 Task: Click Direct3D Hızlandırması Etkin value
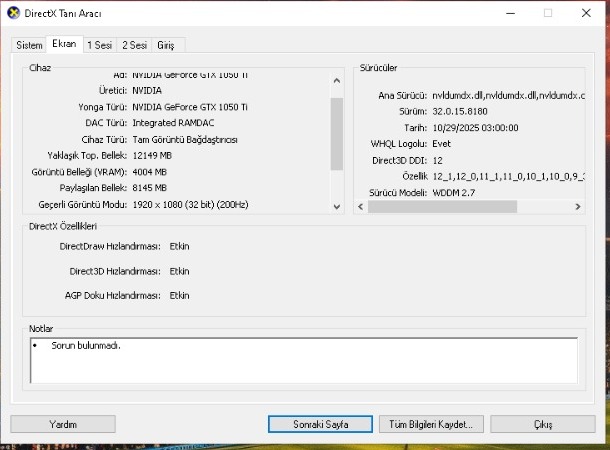(x=179, y=271)
